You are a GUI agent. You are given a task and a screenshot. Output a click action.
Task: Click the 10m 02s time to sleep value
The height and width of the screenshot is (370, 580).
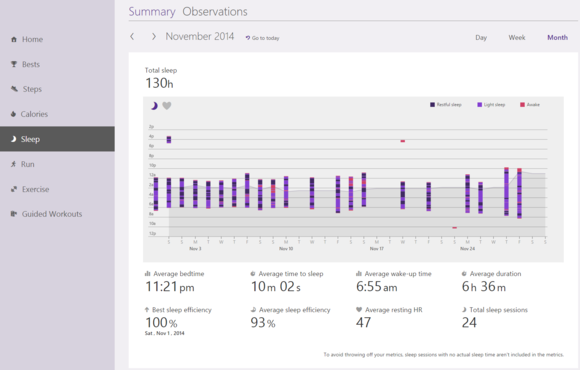pyautogui.click(x=276, y=287)
